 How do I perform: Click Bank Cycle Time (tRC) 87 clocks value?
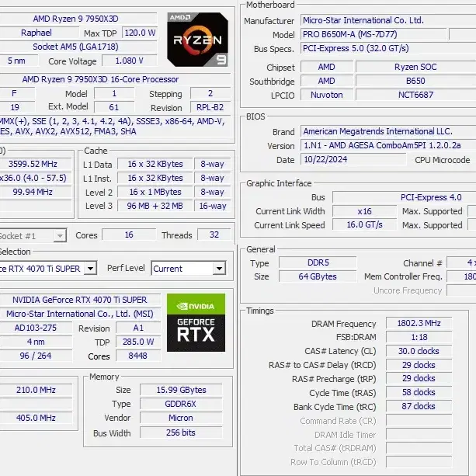419,406
